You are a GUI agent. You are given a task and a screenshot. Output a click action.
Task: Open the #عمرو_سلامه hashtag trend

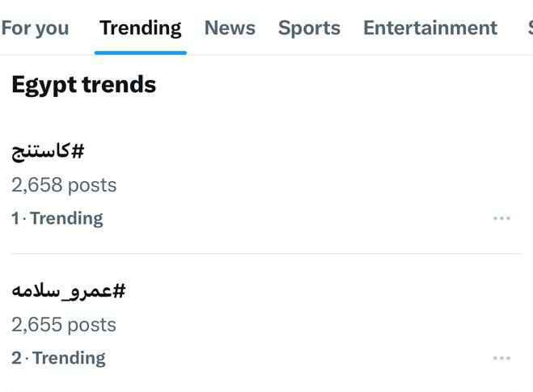click(x=69, y=290)
